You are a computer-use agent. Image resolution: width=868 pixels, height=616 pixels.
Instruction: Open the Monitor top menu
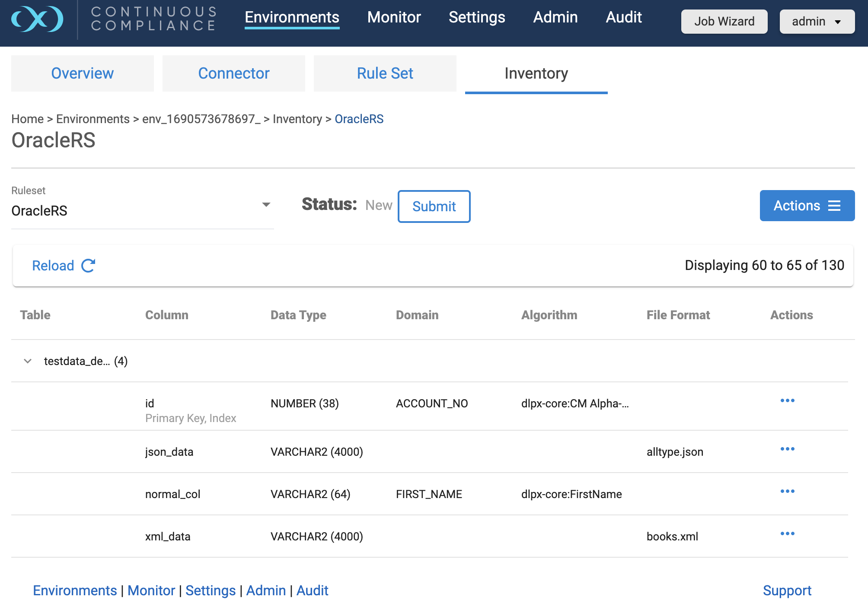click(394, 17)
